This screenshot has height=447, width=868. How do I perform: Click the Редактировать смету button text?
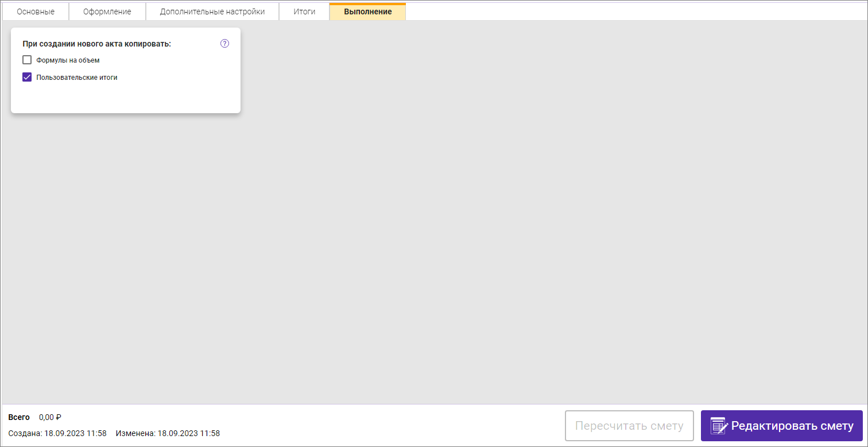coord(792,426)
